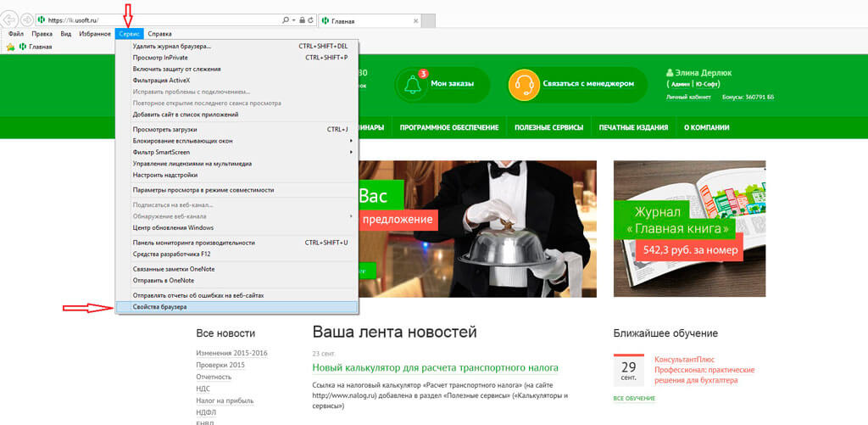The height and width of the screenshot is (425, 868).
Task: Close the Главная browser tab
Action: [x=416, y=20]
